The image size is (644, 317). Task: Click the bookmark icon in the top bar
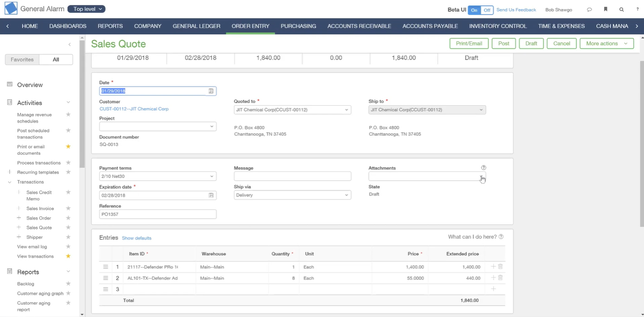[x=606, y=10]
